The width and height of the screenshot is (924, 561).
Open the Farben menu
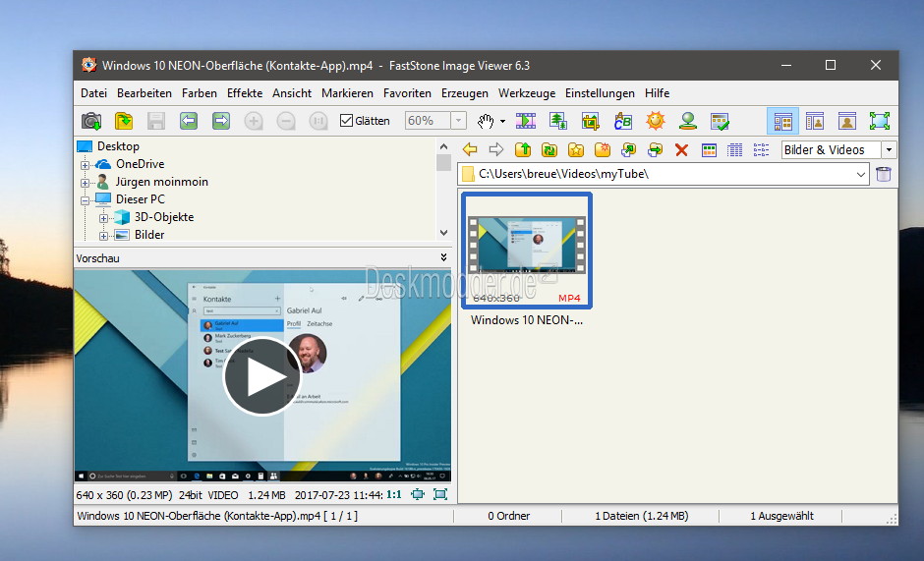pyautogui.click(x=200, y=93)
